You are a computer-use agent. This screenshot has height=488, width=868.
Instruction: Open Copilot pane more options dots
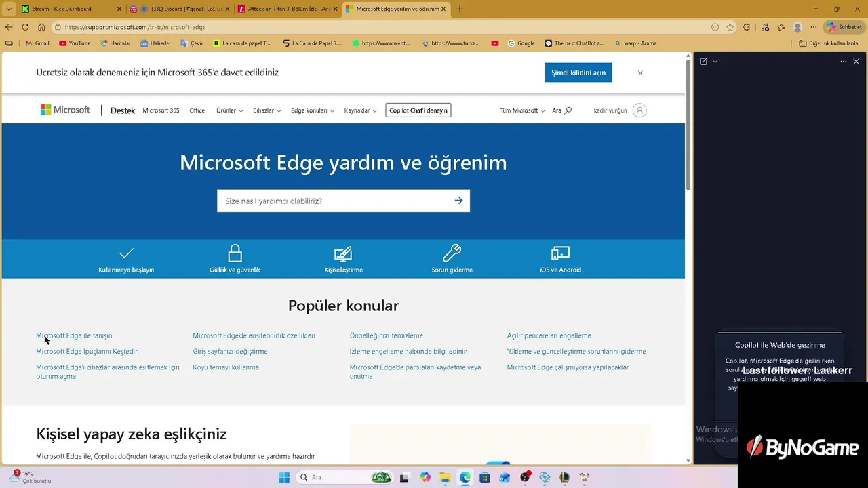click(x=844, y=61)
